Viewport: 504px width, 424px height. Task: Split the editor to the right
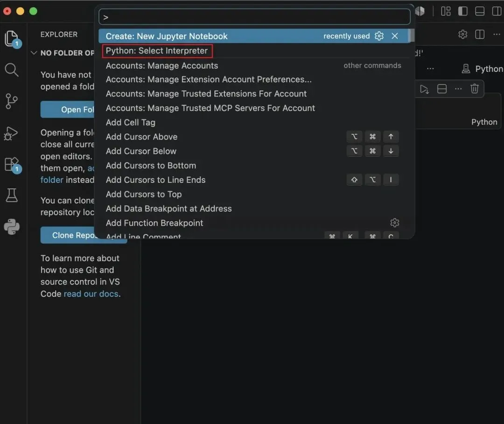tap(480, 34)
